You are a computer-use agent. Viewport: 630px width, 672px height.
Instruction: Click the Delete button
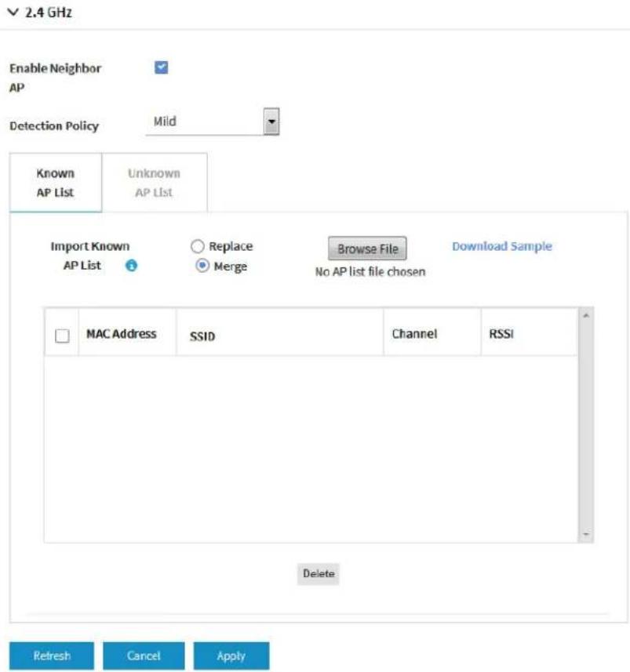(x=319, y=574)
